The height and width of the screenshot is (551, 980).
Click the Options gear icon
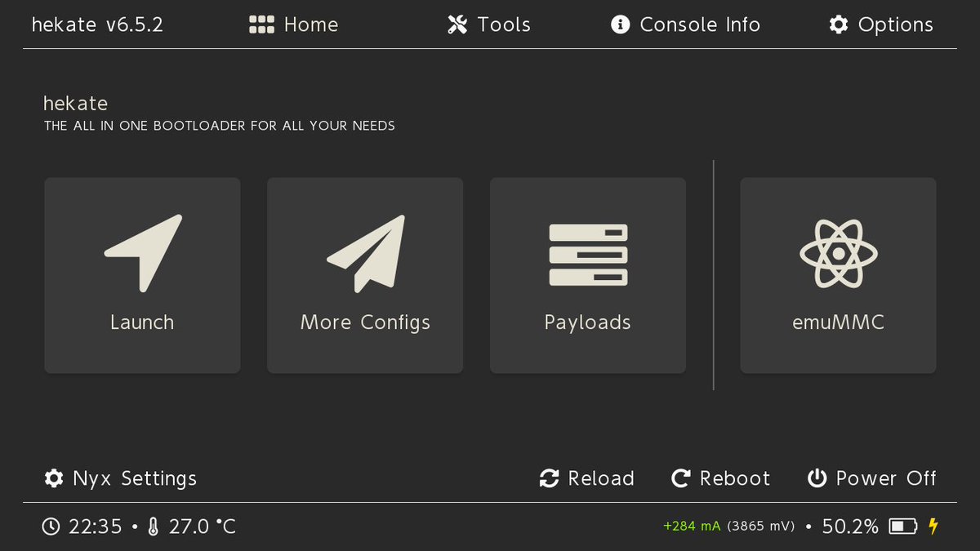tap(839, 25)
